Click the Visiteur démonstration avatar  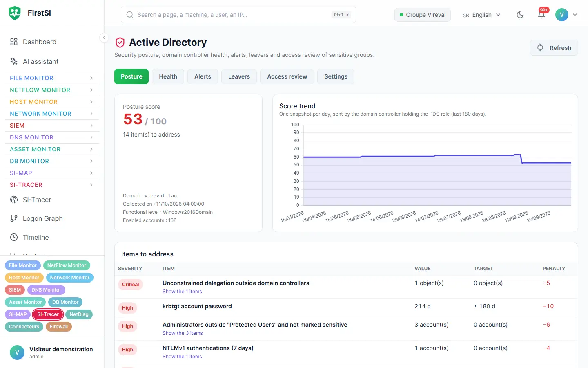pyautogui.click(x=17, y=352)
